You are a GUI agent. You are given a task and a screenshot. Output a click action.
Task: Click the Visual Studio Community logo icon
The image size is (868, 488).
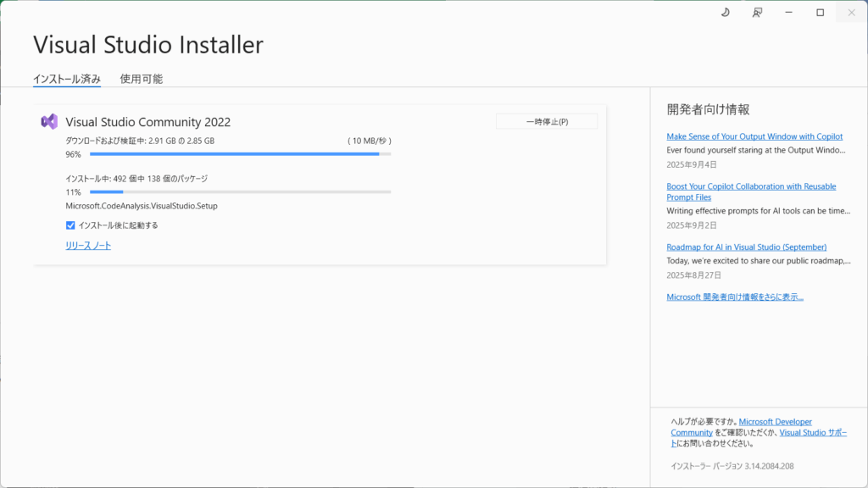pos(49,122)
